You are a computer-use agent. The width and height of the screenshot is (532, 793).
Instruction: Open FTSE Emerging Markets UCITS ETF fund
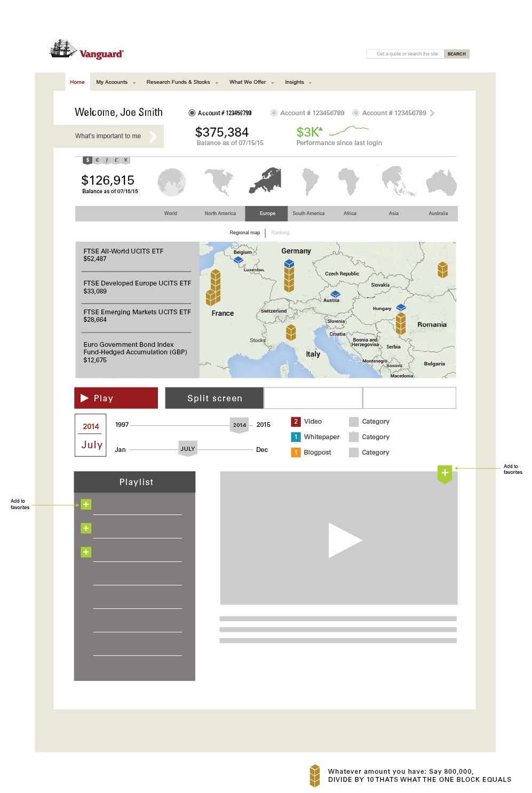click(x=137, y=316)
